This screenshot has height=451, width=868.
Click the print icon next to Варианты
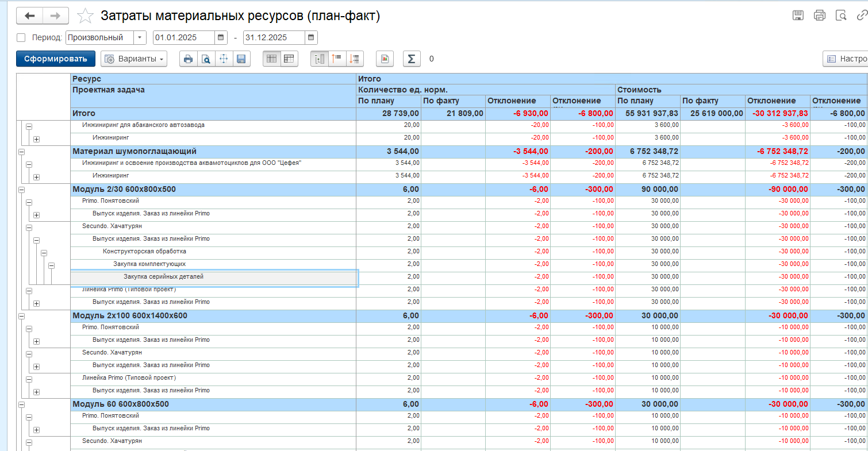pyautogui.click(x=188, y=59)
